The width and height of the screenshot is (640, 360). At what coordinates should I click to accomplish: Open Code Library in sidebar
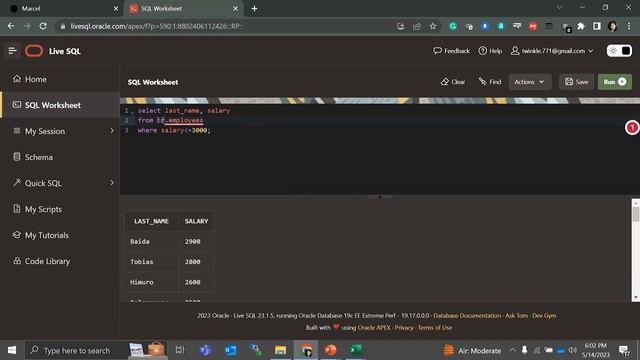(47, 261)
